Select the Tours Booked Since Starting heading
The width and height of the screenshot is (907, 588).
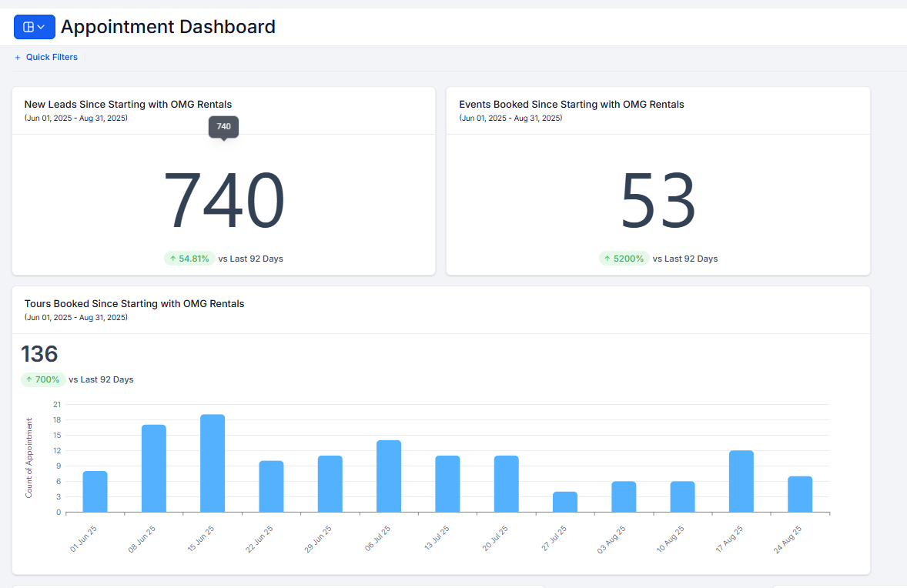134,303
